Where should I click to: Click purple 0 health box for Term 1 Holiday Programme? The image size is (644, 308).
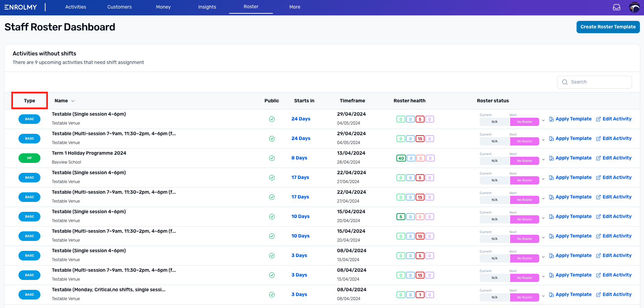tap(430, 158)
